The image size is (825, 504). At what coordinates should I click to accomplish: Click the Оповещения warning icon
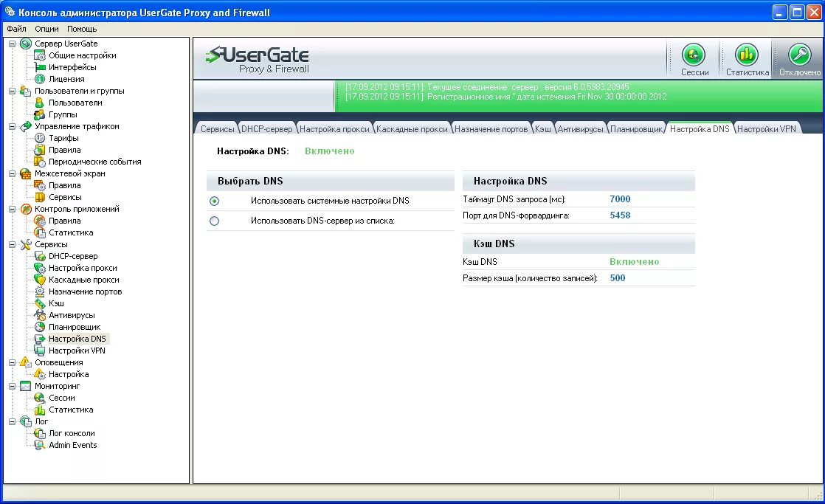[x=25, y=362]
